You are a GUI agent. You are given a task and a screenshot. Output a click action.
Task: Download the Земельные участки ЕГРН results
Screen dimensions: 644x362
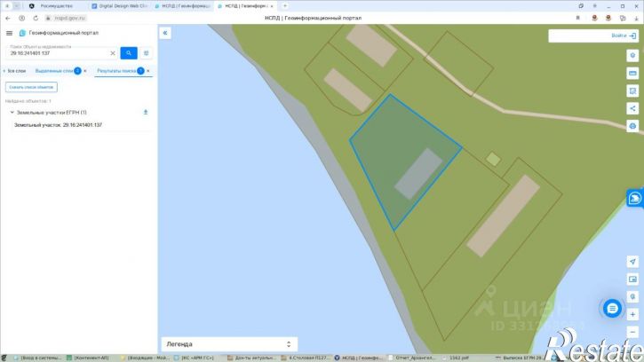[146, 112]
